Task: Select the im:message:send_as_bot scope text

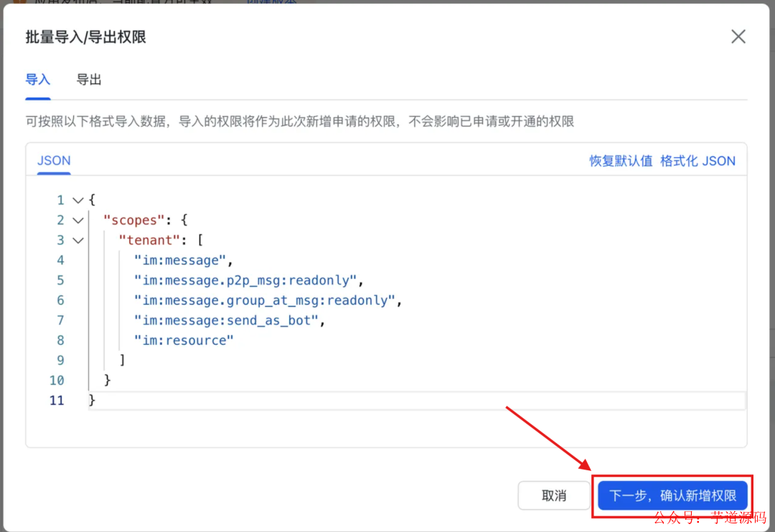Action: (226, 320)
